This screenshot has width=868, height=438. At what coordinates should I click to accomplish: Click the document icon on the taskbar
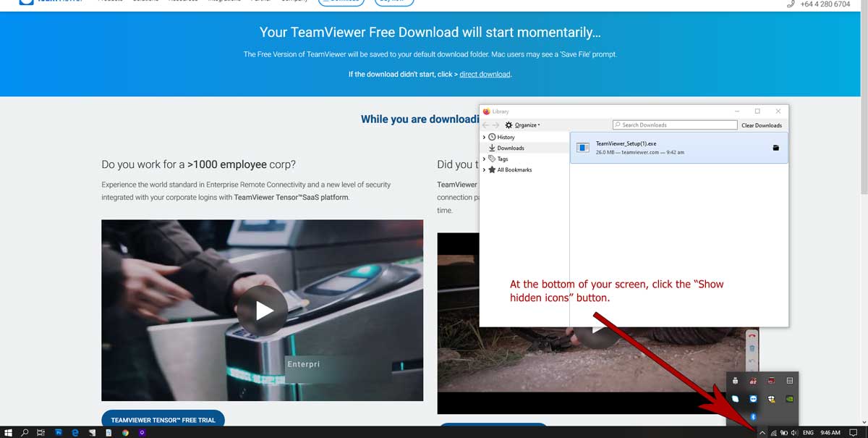pyautogui.click(x=109, y=432)
